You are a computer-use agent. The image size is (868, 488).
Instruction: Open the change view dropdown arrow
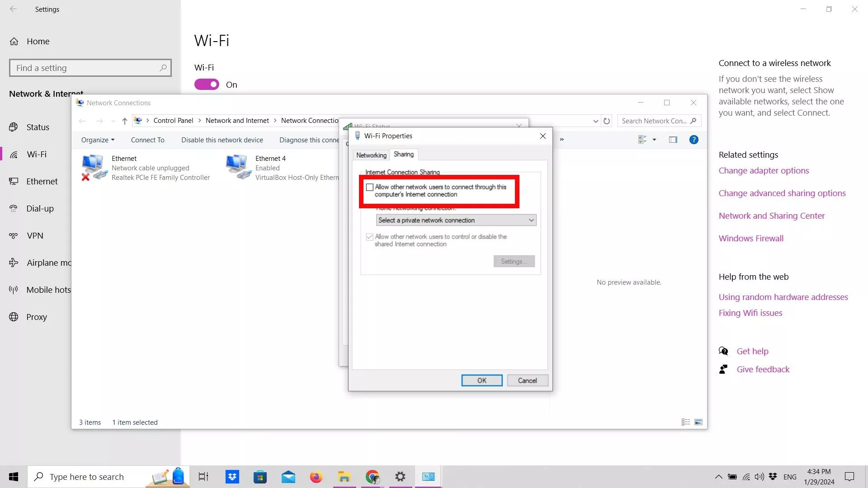point(654,140)
